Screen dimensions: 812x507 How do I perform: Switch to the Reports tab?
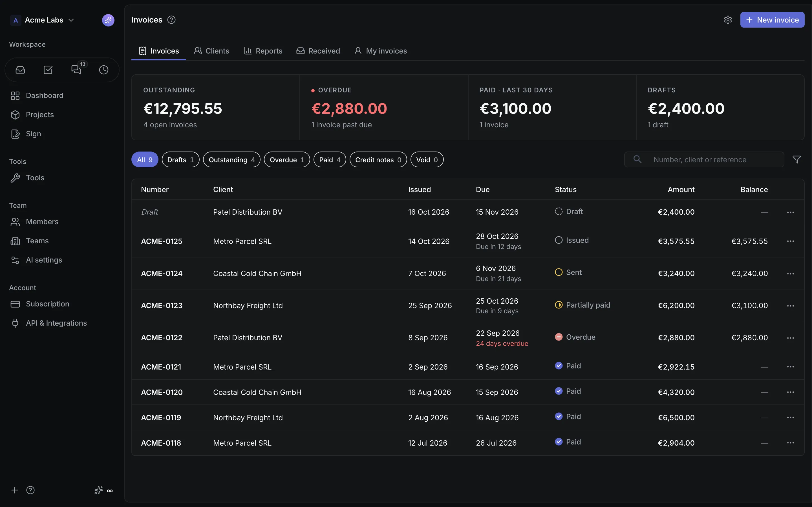click(x=263, y=51)
